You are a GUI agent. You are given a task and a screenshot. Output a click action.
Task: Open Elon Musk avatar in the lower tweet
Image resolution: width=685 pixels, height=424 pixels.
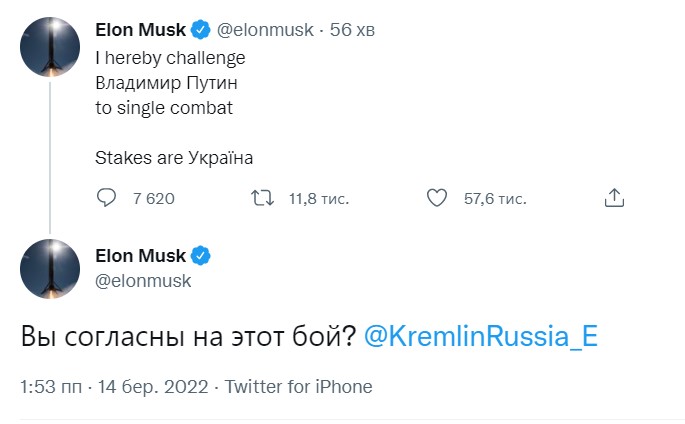[x=49, y=270]
